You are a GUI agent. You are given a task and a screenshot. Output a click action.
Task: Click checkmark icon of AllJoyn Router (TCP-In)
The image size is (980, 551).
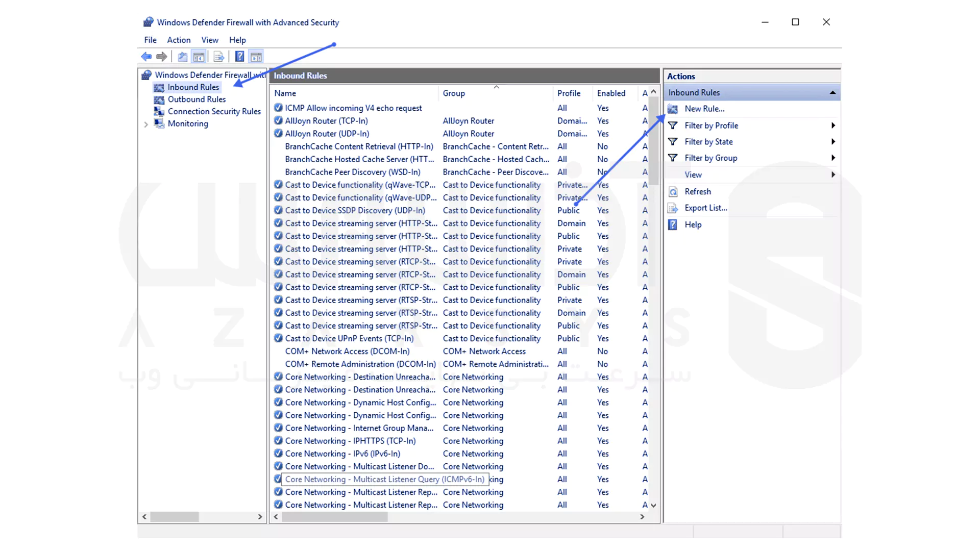click(278, 120)
